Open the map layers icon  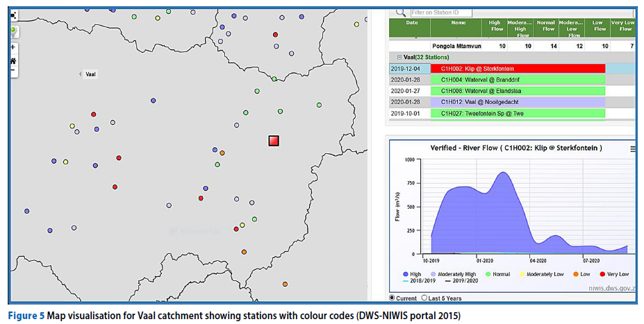13,15
